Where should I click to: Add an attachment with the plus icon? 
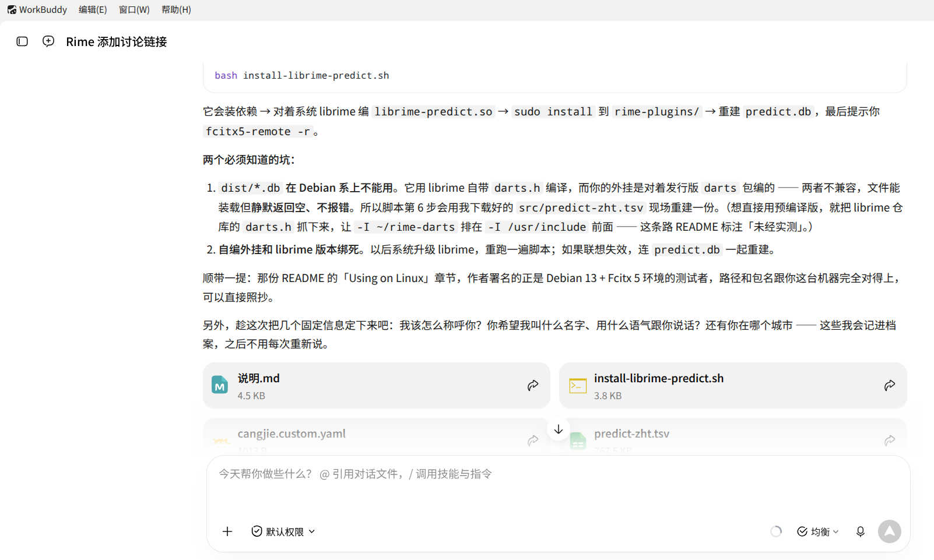(227, 531)
